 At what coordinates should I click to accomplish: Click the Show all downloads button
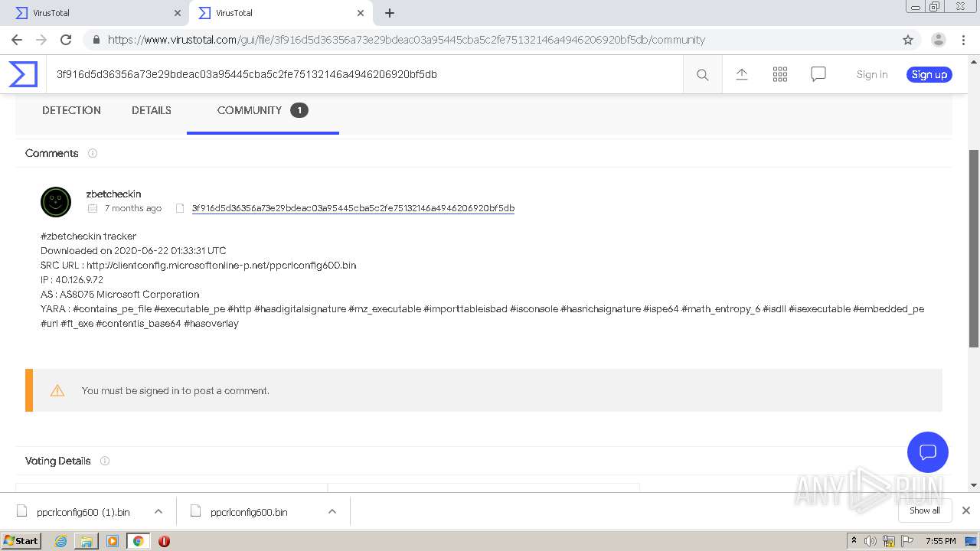(924, 510)
